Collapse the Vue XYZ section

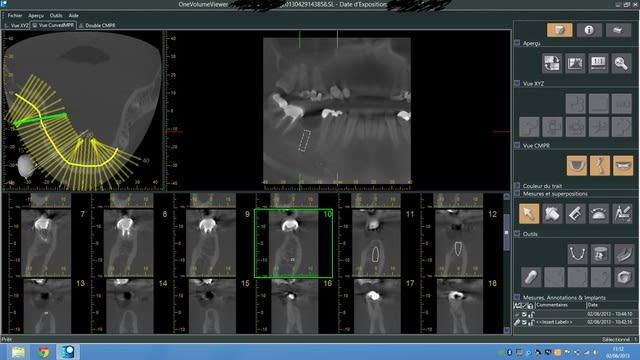pos(517,83)
